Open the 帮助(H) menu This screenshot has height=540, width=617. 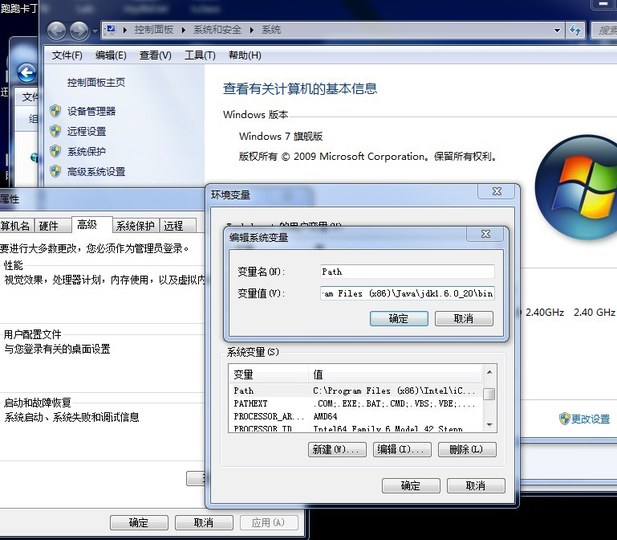[x=245, y=55]
